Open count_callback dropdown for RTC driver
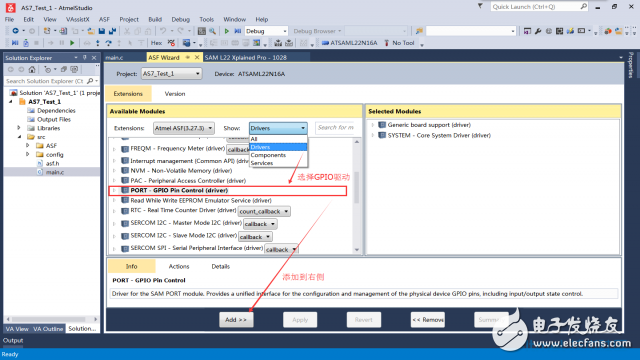 [x=264, y=211]
